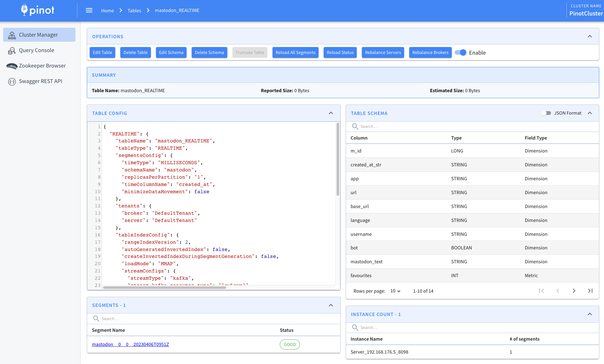
Task: Click the search magnifier in Segments panel
Action: pyautogui.click(x=96, y=319)
